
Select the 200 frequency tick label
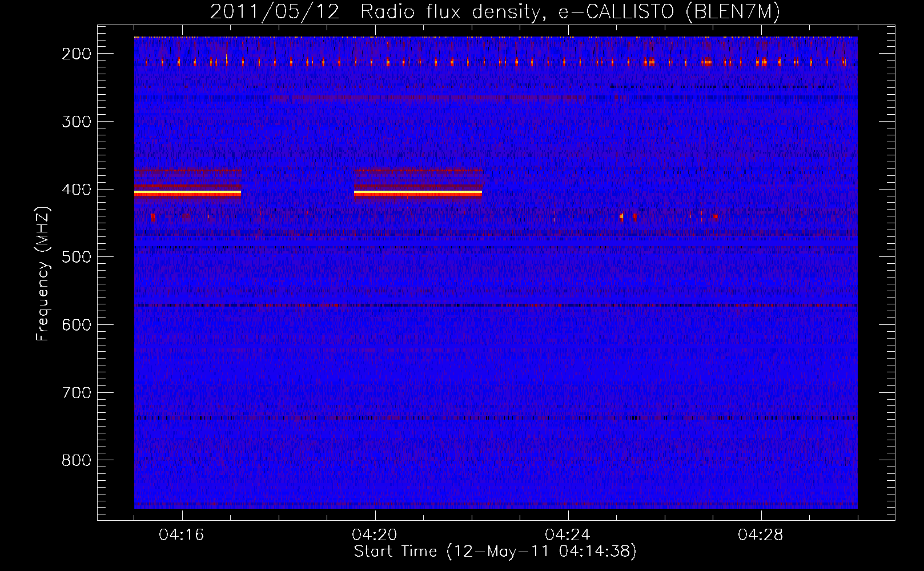point(77,54)
